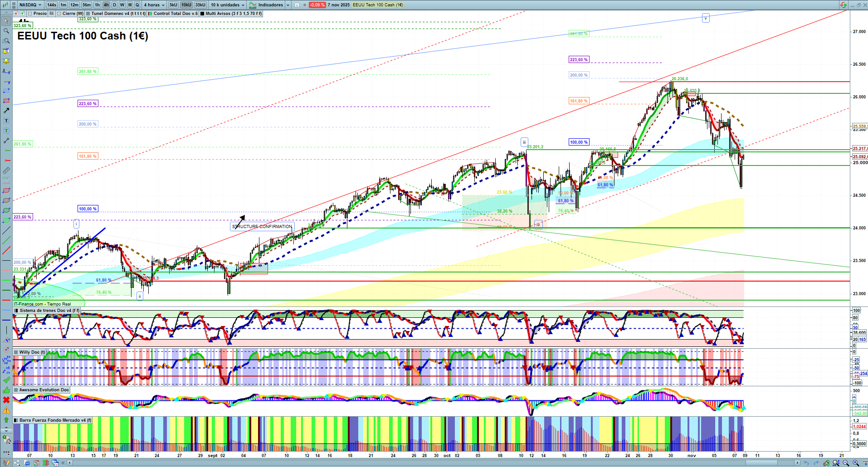This screenshot has height=467, width=868.
Task: Click Control Total Doc v.6 color swatch
Action: point(150,14)
